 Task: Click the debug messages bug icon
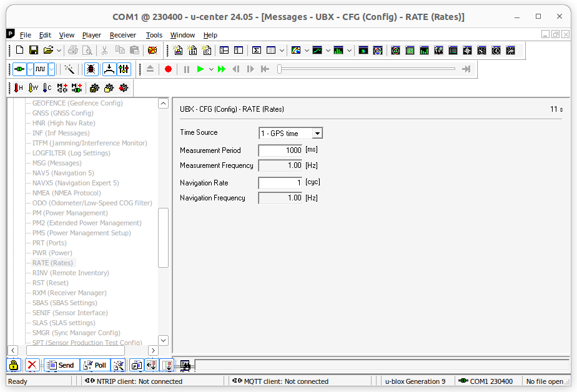click(91, 69)
